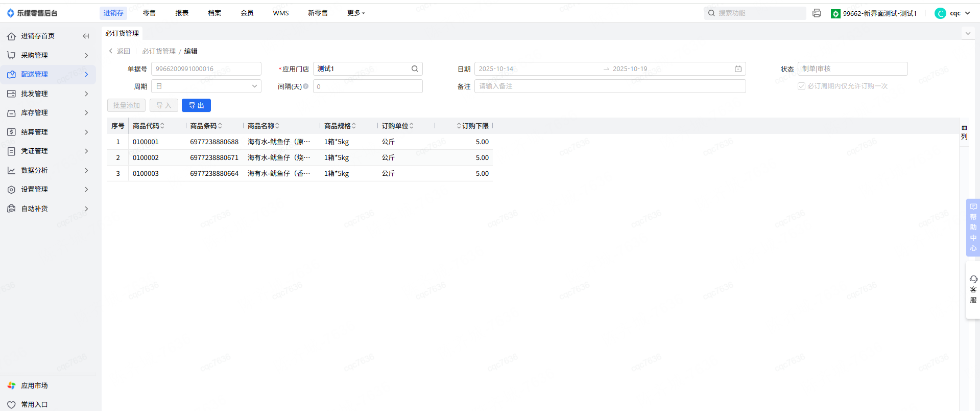Open the customer service headset panel

[x=973, y=289]
